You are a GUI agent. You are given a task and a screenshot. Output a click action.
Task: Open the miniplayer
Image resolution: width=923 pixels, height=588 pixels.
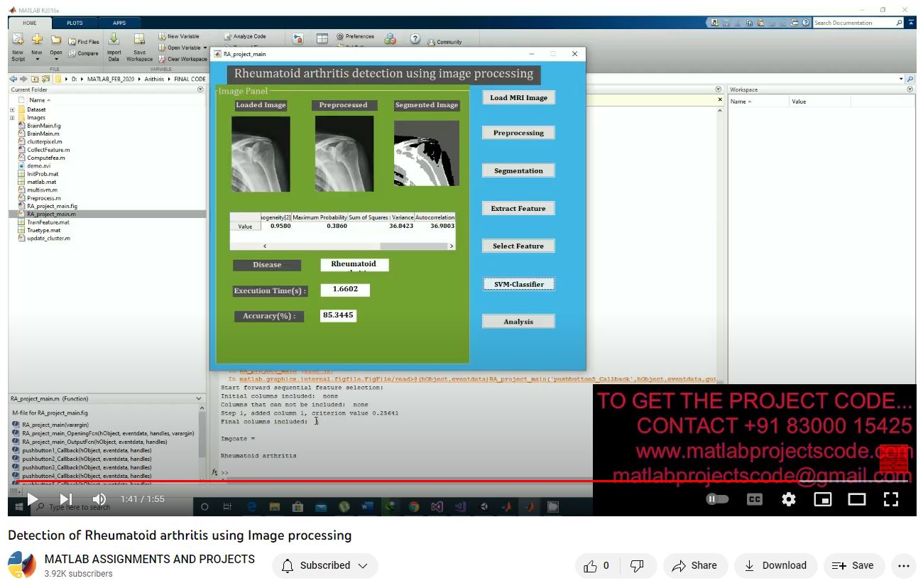[x=822, y=499]
